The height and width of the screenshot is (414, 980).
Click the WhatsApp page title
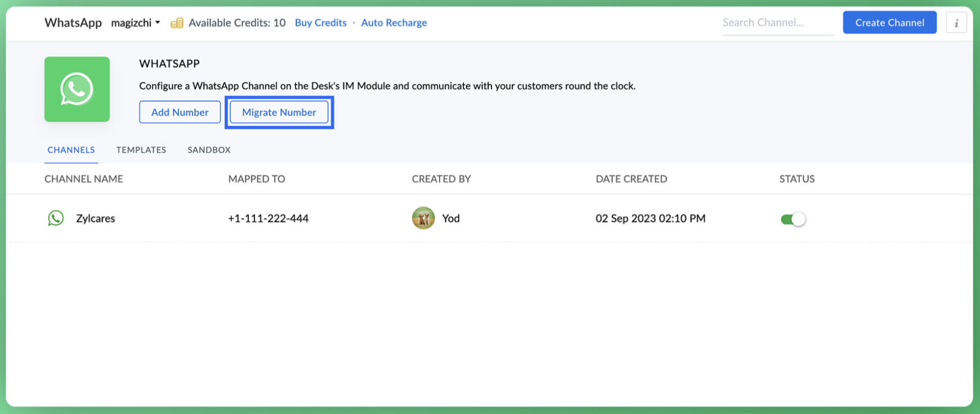(x=73, y=23)
